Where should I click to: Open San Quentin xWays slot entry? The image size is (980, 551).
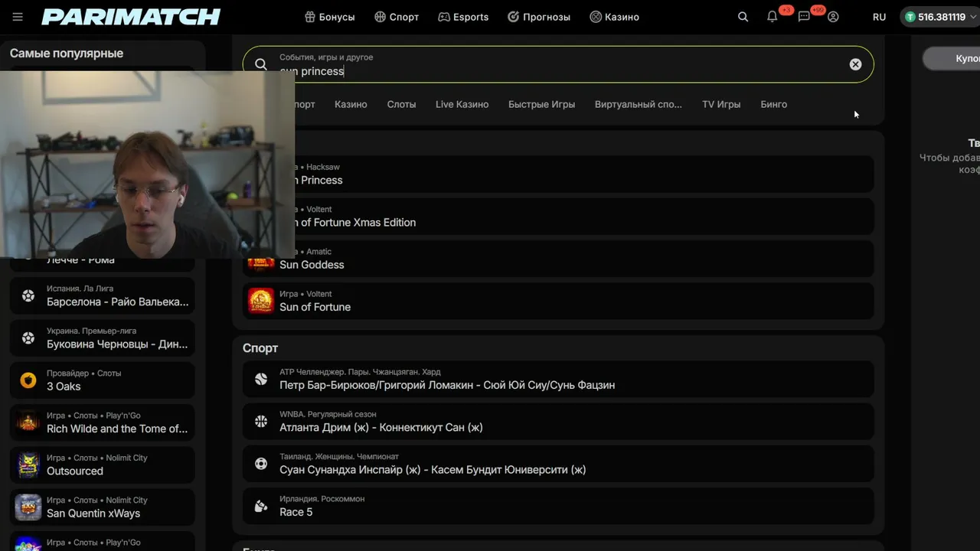point(102,507)
